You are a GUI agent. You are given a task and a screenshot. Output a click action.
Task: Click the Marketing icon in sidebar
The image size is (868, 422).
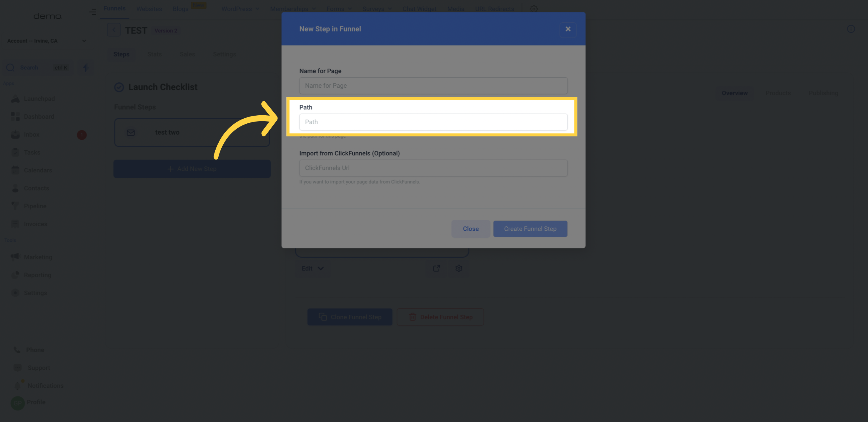(x=15, y=257)
